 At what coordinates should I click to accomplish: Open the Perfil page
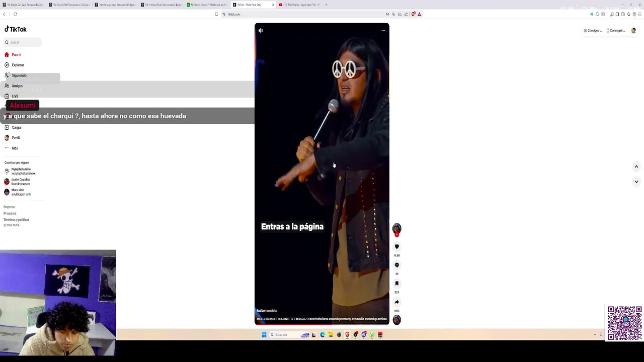pos(13,138)
